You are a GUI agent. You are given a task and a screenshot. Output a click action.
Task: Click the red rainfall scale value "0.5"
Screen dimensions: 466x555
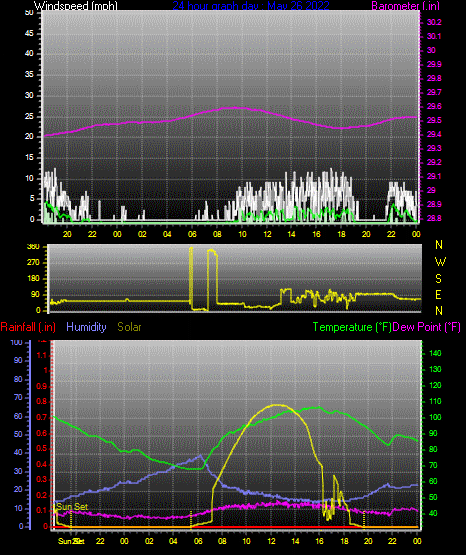[x=42, y=448]
